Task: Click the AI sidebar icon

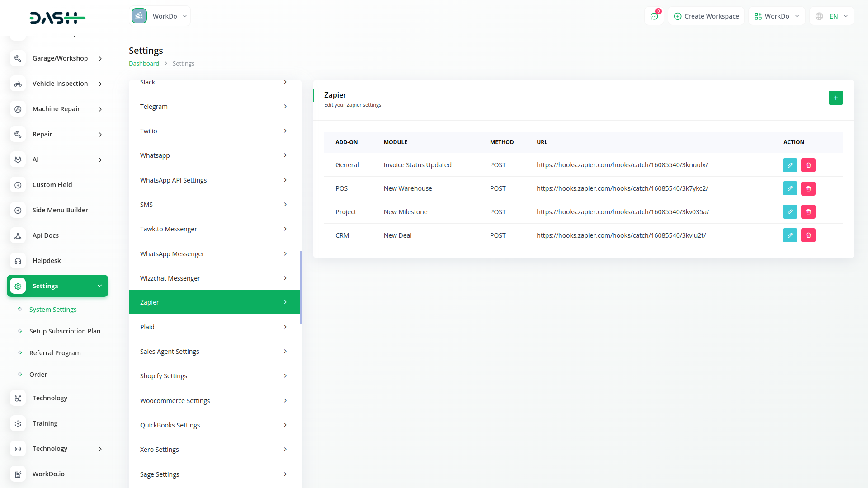Action: point(18,160)
